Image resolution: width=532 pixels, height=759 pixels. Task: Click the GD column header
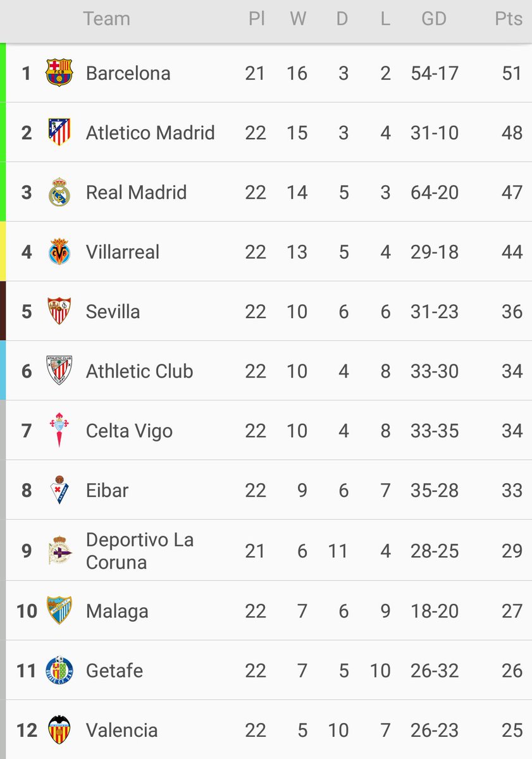click(434, 19)
